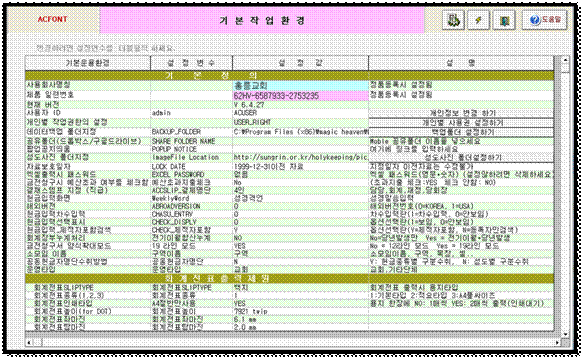
Task: Click the horizontal scrollbar right arrow
Action: [x=557, y=342]
